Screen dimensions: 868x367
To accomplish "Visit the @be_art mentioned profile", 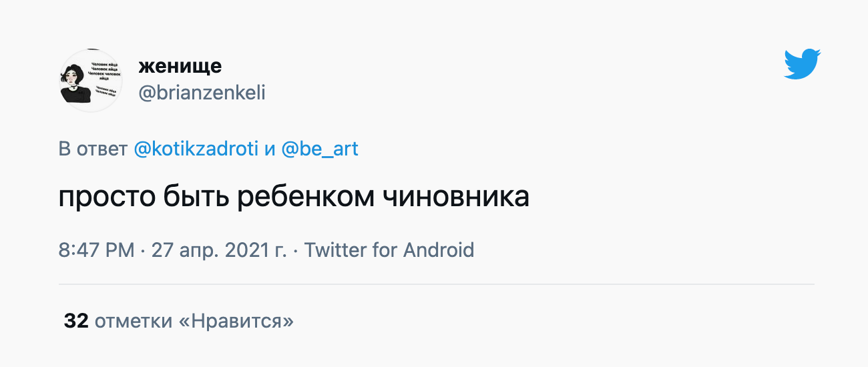I will (320, 149).
